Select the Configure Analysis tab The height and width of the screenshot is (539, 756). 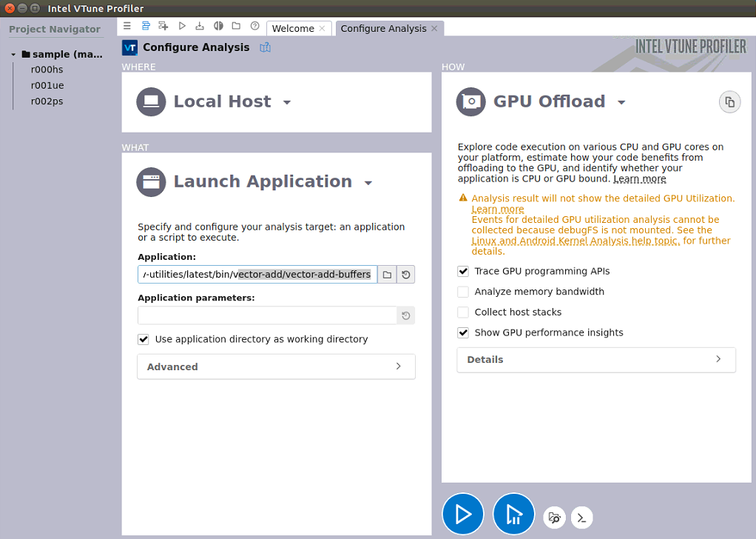pos(383,28)
